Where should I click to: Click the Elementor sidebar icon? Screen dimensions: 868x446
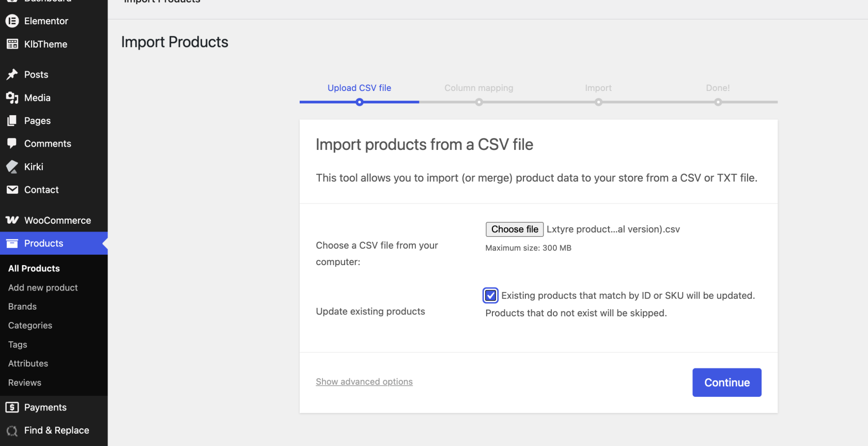pyautogui.click(x=12, y=21)
